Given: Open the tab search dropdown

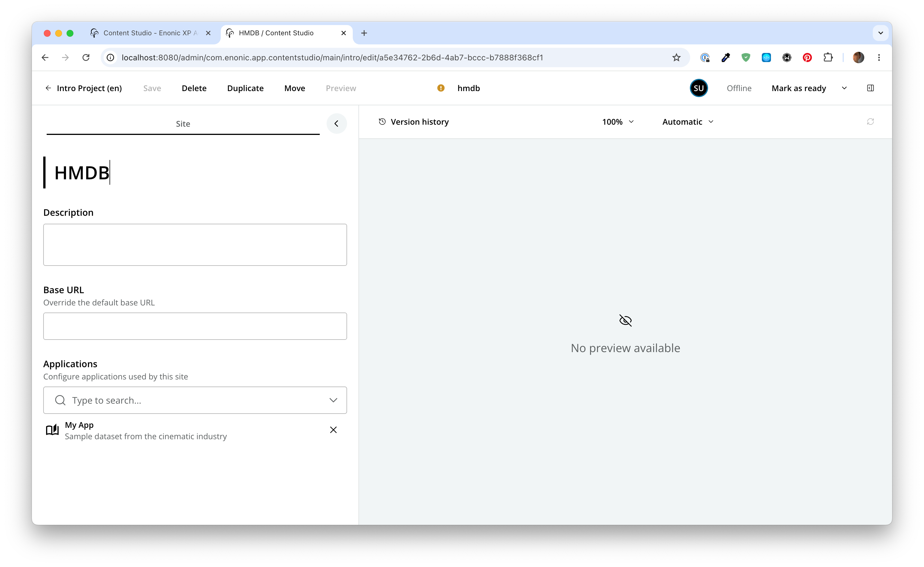Looking at the screenshot, I should click(x=880, y=33).
